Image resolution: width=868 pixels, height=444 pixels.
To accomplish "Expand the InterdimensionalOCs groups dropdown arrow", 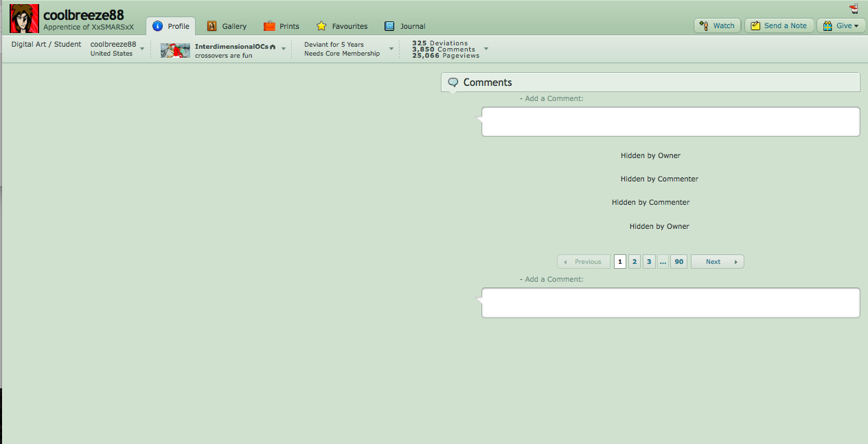I will tap(283, 49).
